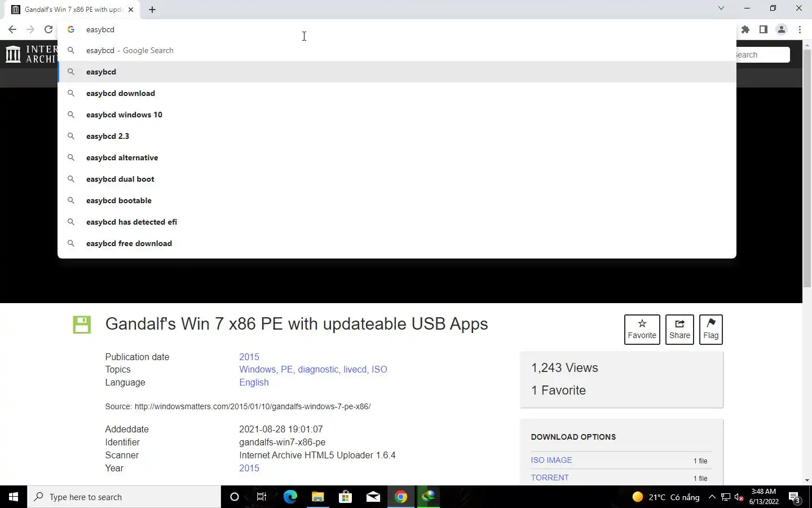Open the Extensions puzzle icon
This screenshot has height=508, width=812.
(745, 29)
